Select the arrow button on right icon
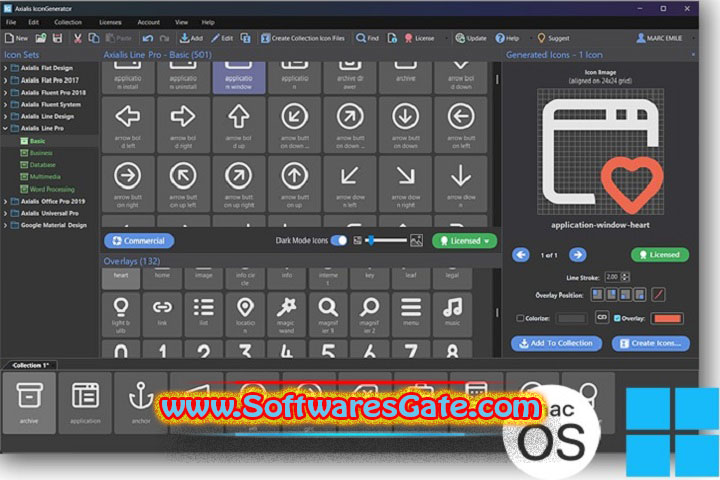The height and width of the screenshot is (480, 720). (128, 184)
